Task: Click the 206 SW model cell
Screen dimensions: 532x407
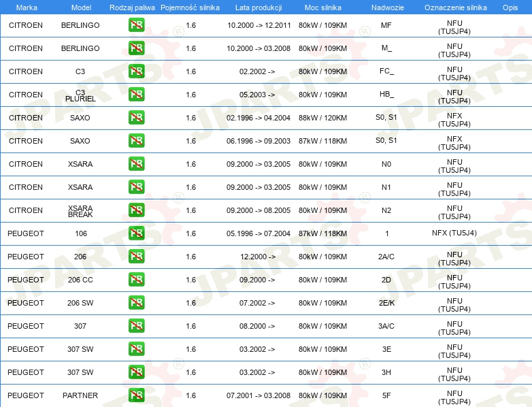Action: pos(80,303)
